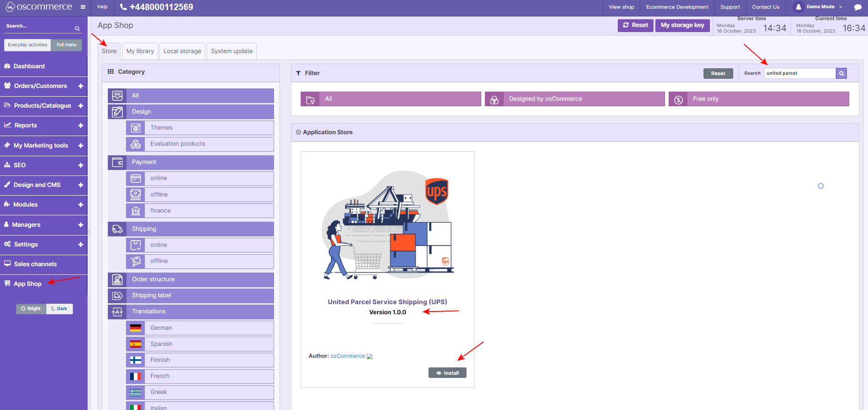Toggle the Free only filter
This screenshot has height=410, width=868.
coord(758,99)
